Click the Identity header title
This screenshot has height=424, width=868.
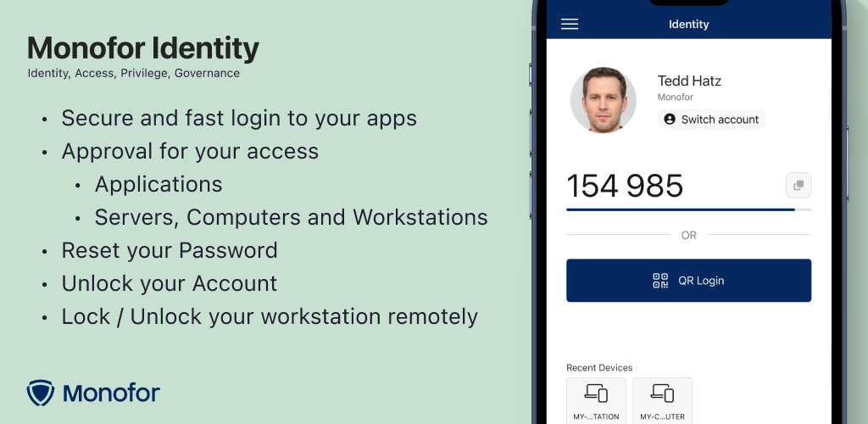[x=688, y=25]
